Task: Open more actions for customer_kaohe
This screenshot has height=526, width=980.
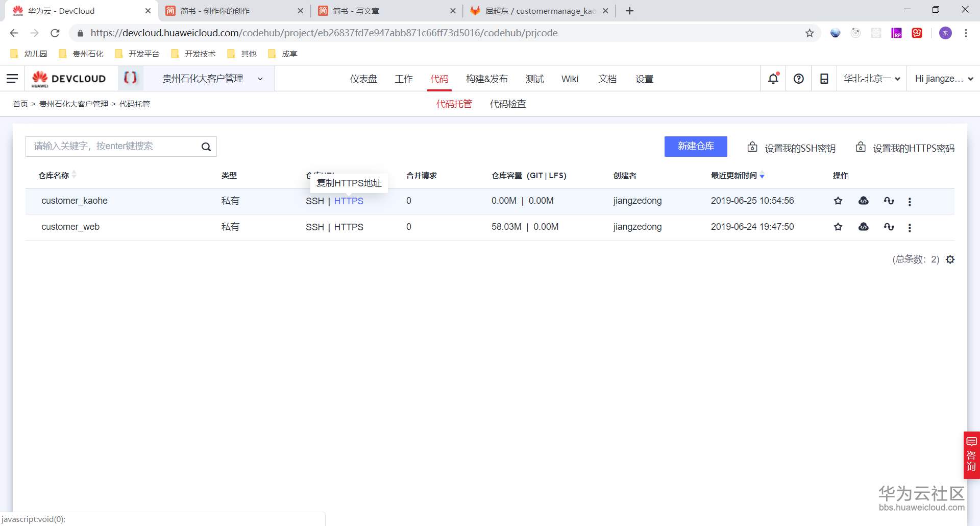Action: coord(910,201)
